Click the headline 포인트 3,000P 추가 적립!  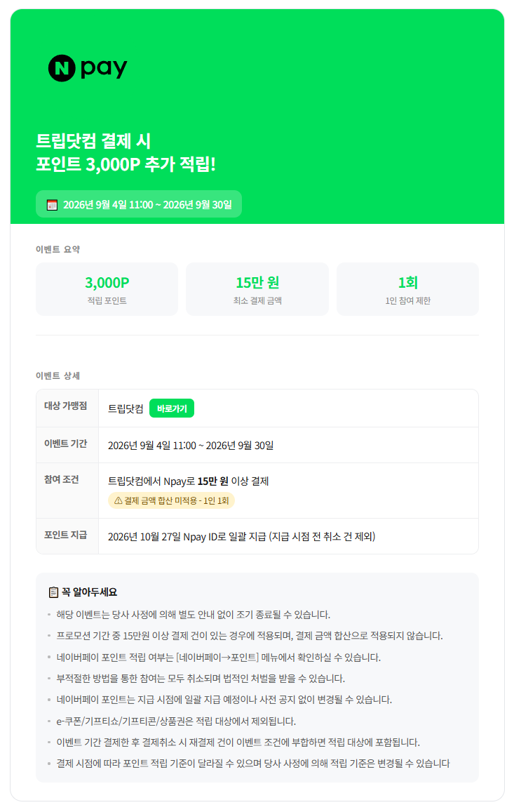pos(126,164)
